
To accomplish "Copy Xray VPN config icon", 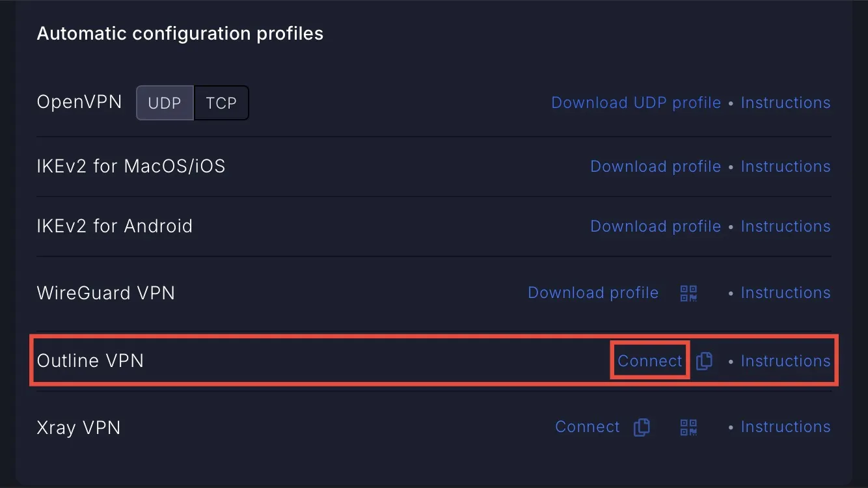I will tap(642, 427).
